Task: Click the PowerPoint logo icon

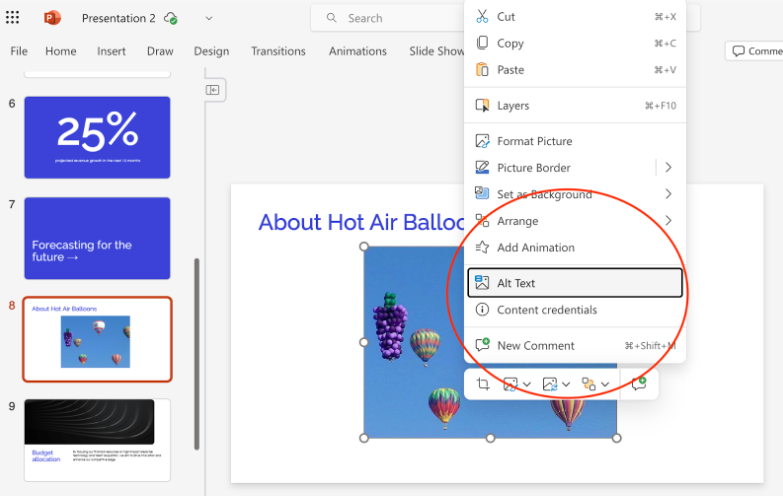Action: [52, 18]
